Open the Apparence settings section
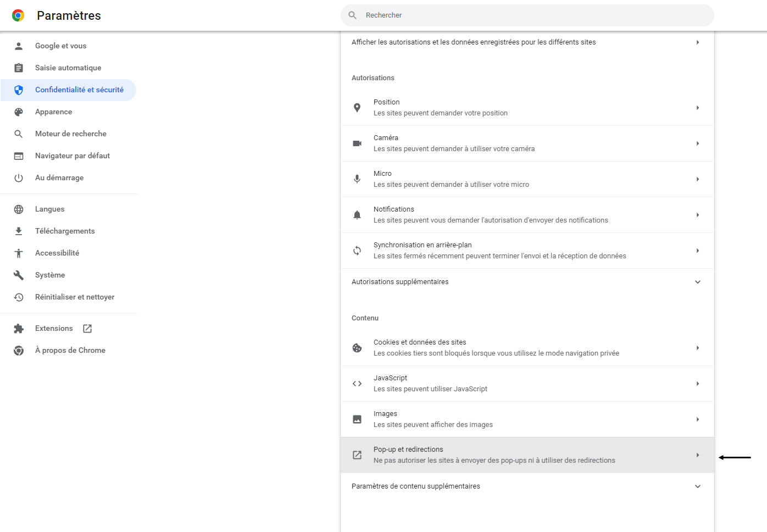 pos(53,112)
